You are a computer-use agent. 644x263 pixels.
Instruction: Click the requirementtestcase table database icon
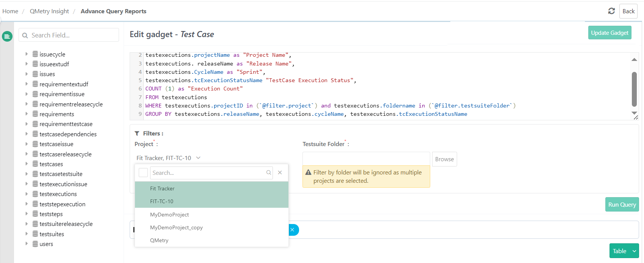[x=35, y=124]
